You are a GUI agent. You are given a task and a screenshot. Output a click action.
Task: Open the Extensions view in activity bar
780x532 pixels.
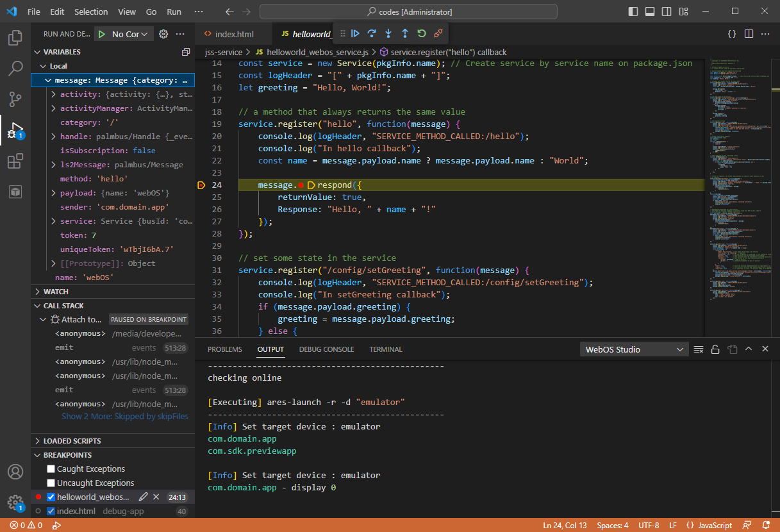pyautogui.click(x=15, y=162)
